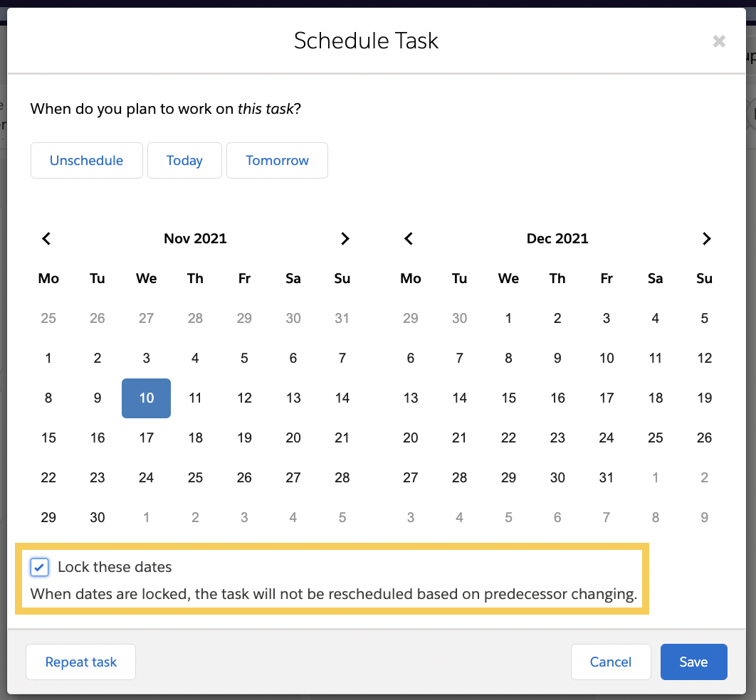
Task: Select greyed-out October 31 date
Action: (x=342, y=318)
